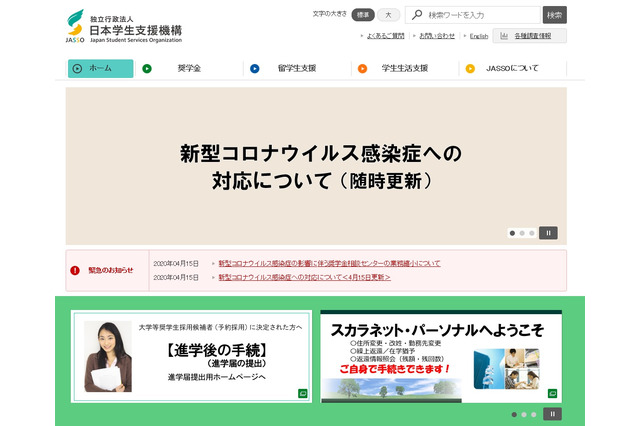Focus the 検索ワードを入力 search field
The image size is (640, 426).
click(473, 15)
